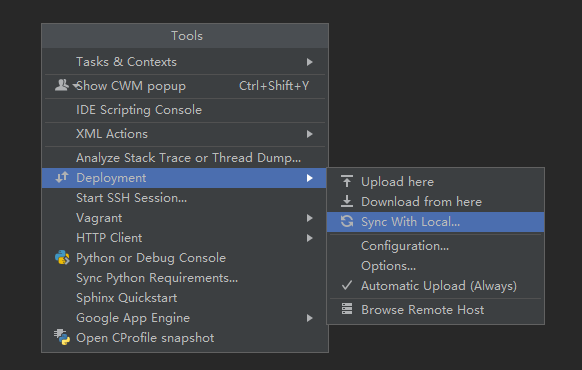Expand the Vagrant submenu arrow
The height and width of the screenshot is (370, 582).
point(310,218)
